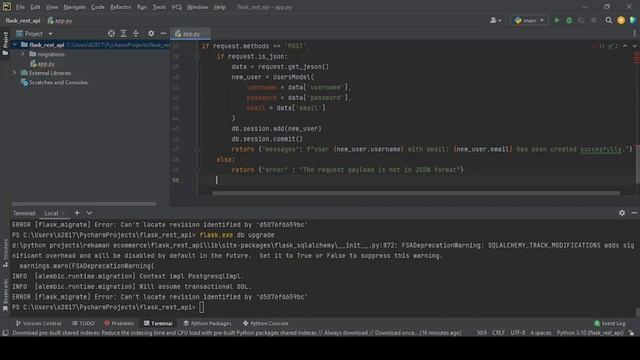Hide the terminal panel with minus icon

(634, 213)
